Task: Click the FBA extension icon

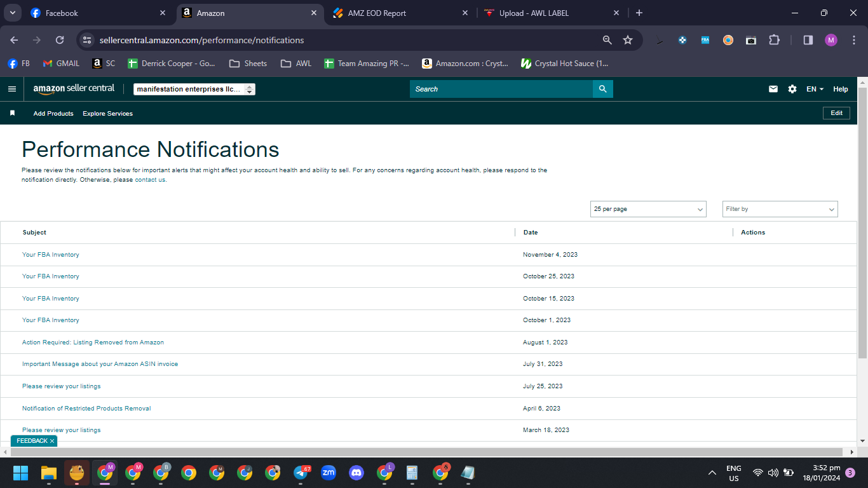Action: [705, 40]
